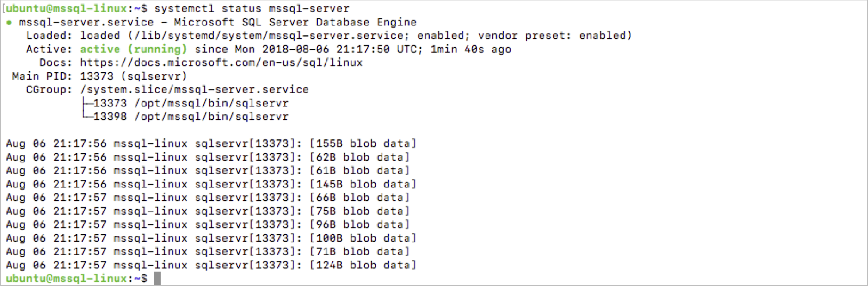
Task: Click the green status dot beside mssql-server.service
Action: (9, 23)
